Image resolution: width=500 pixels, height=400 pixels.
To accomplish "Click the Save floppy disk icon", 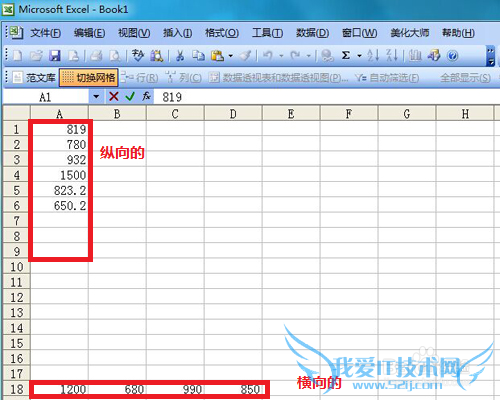I will click(x=55, y=55).
